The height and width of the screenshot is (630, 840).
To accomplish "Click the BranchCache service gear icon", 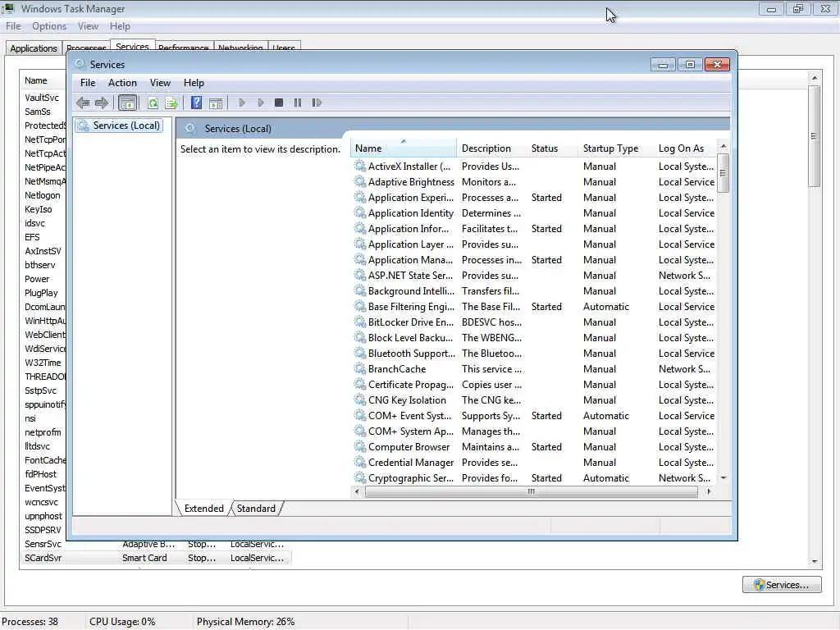I will (360, 368).
